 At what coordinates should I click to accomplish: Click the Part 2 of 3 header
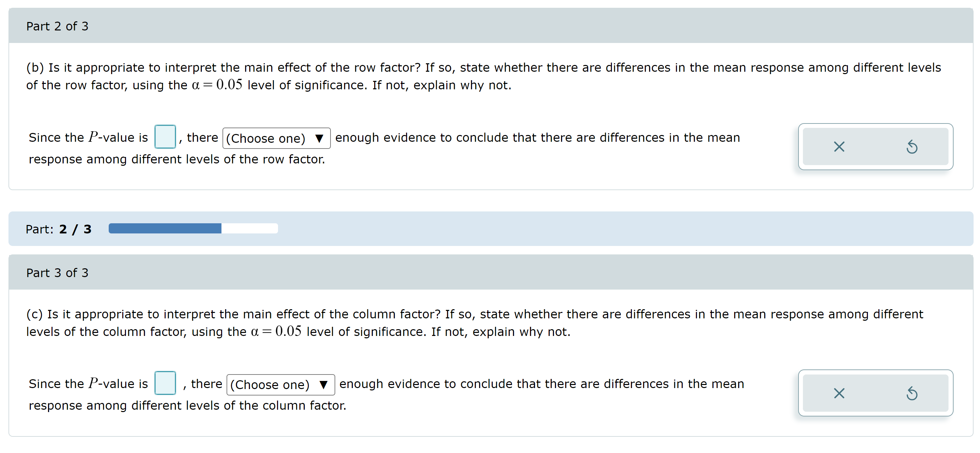(57, 26)
